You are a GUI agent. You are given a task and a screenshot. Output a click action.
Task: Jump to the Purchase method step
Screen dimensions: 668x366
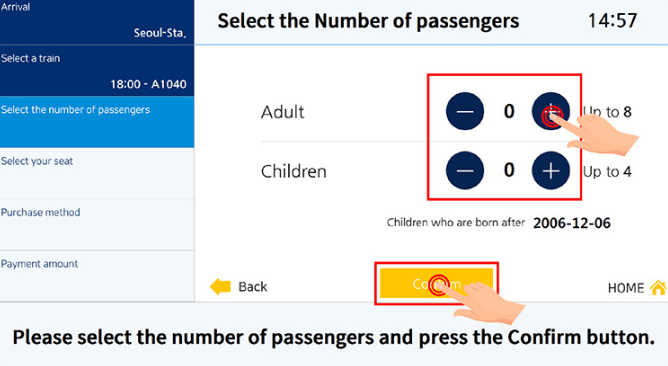click(97, 225)
